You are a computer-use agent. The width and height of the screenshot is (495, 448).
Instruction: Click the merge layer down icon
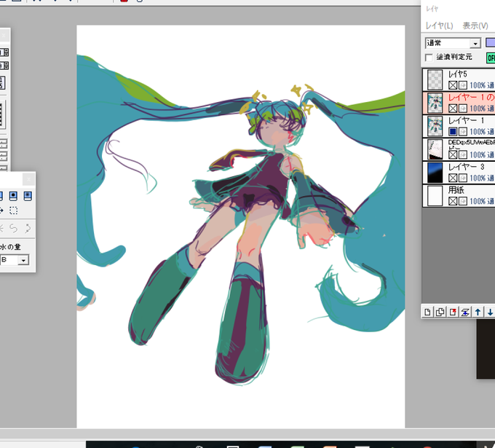[x=465, y=313]
